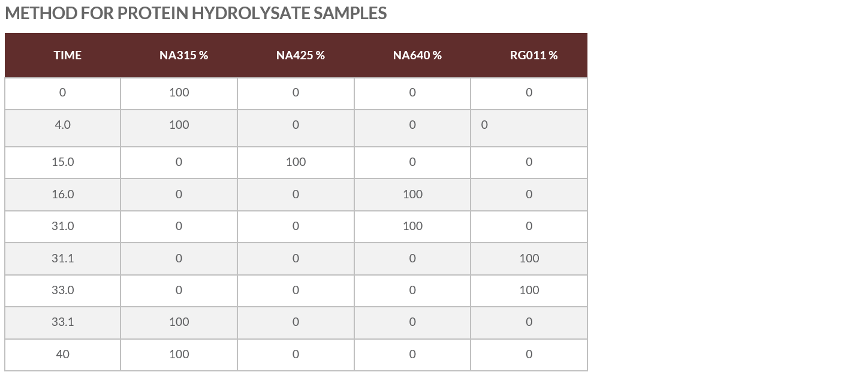The image size is (868, 378).
Task: Click NA640 value 100 in row 31.0
Action: coord(412,226)
